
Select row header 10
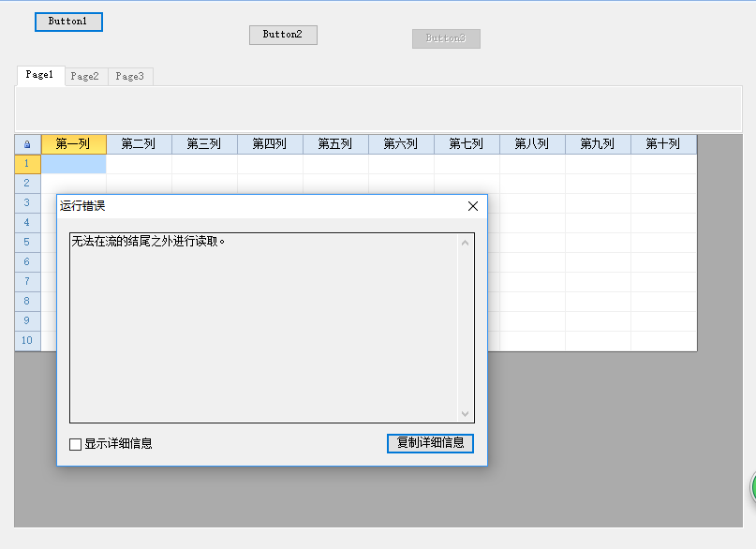pyautogui.click(x=27, y=341)
